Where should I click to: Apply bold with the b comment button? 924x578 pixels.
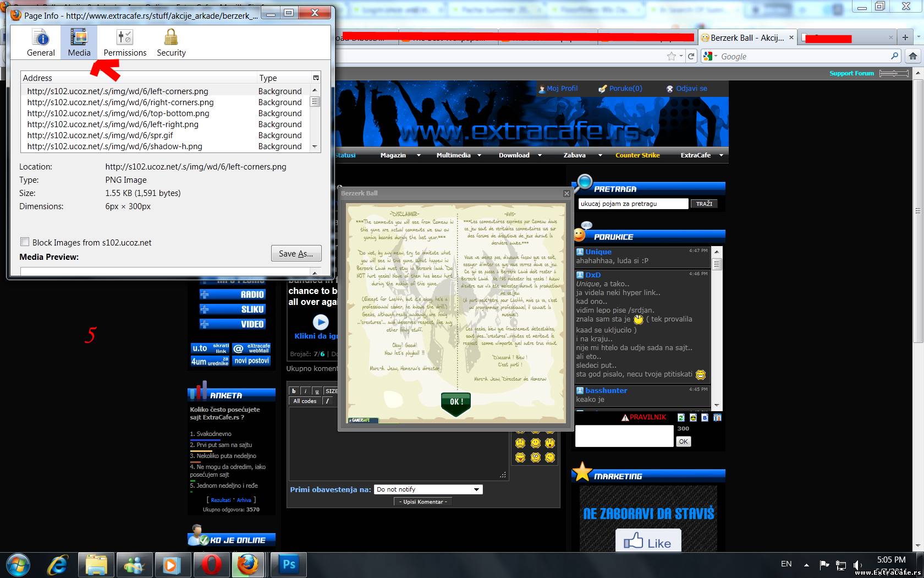tap(294, 391)
